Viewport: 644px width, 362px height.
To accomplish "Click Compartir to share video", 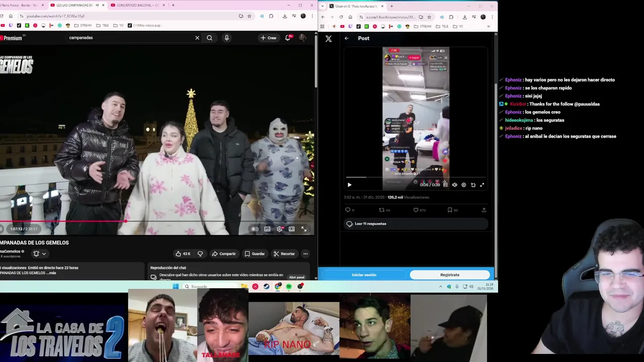I will pyautogui.click(x=224, y=254).
